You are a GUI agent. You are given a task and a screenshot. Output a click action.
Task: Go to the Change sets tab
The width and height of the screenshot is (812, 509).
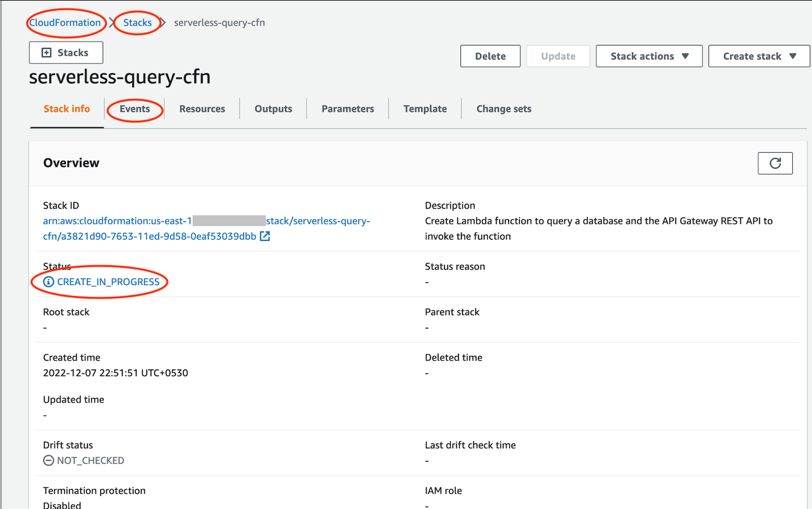tap(504, 109)
